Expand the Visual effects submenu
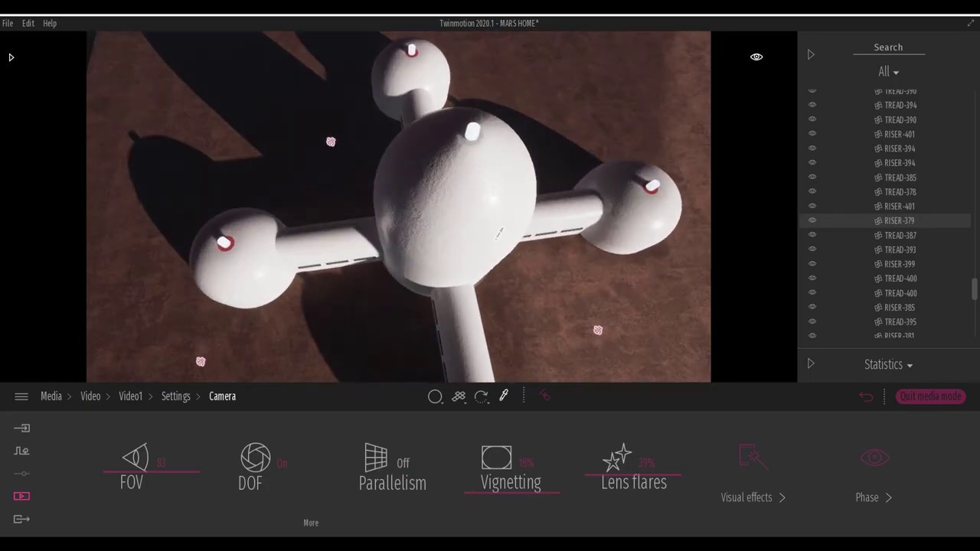This screenshot has width=980, height=551. pos(753,497)
